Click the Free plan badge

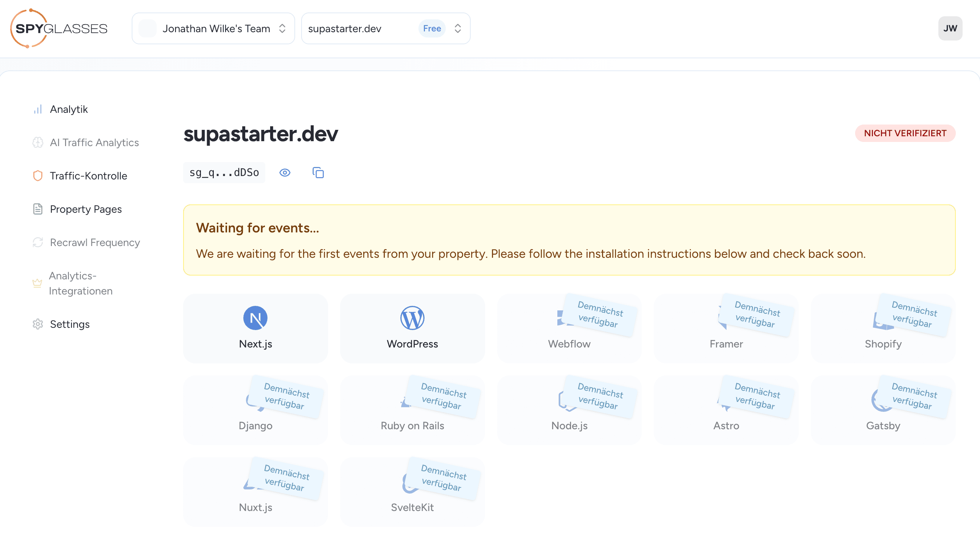tap(432, 28)
